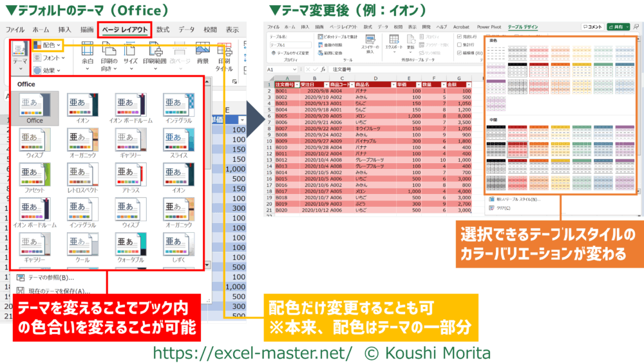This screenshot has width=644, height=363.
Task: Click the エクスポート export icon
Action: 393,40
